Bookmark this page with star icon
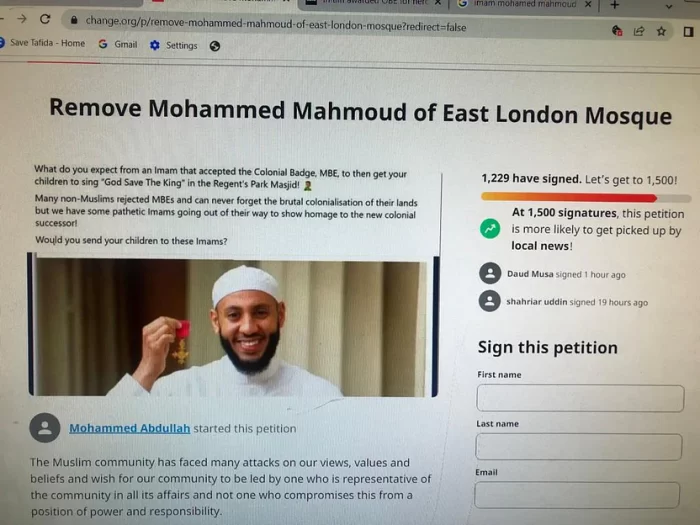Image resolution: width=700 pixels, height=525 pixels. [x=662, y=31]
